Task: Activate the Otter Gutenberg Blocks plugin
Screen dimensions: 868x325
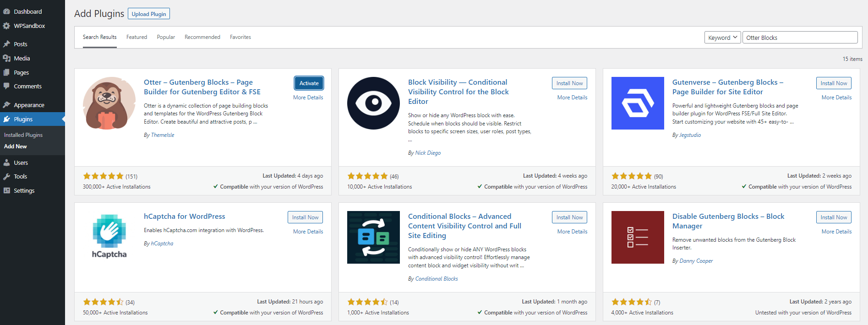Action: point(309,83)
